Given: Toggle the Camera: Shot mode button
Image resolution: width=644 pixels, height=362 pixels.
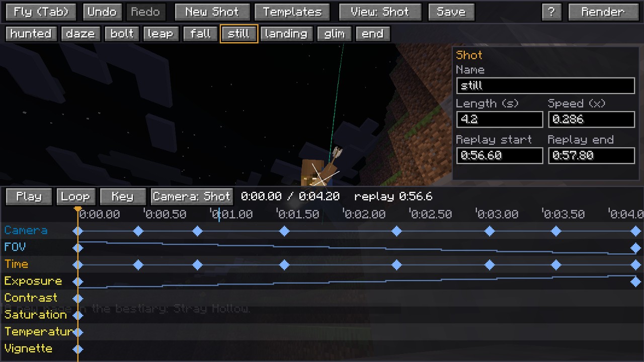Looking at the screenshot, I should pos(191,197).
